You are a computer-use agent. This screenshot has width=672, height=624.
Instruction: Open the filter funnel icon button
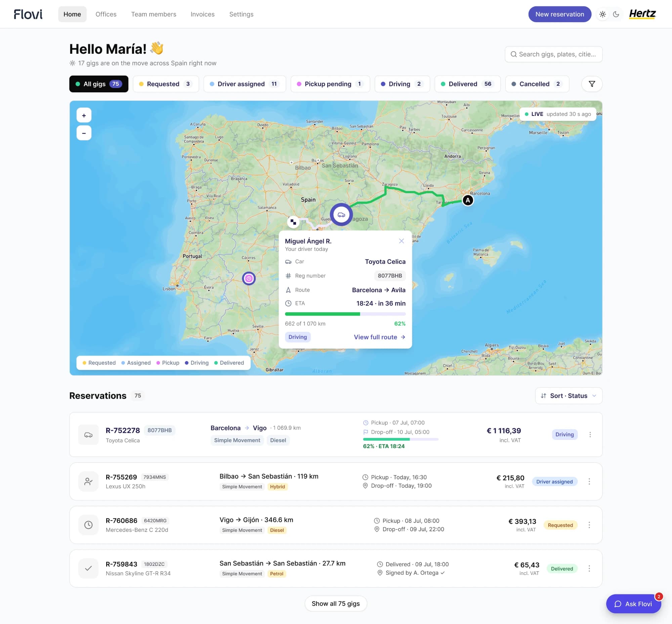(592, 84)
